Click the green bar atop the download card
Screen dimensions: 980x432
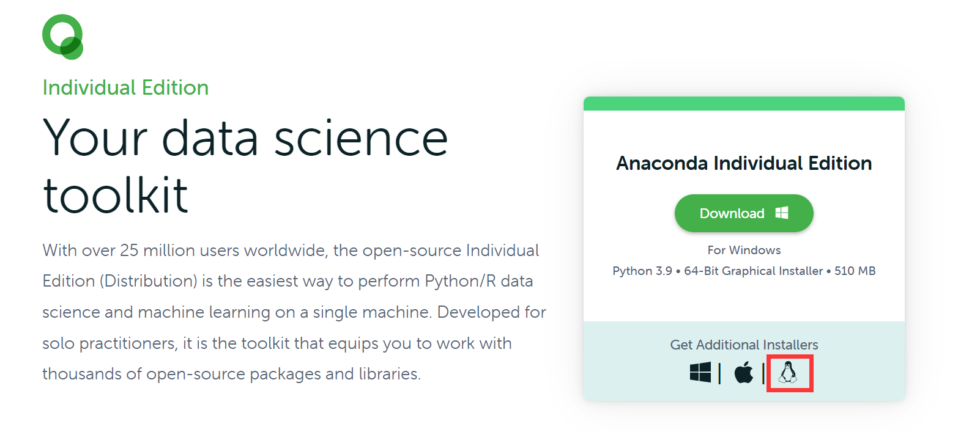pyautogui.click(x=744, y=103)
